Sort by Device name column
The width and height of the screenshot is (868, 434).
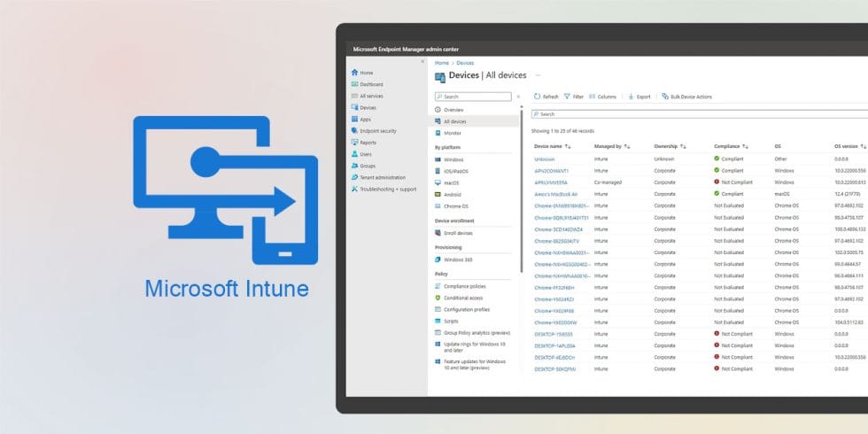pos(553,146)
